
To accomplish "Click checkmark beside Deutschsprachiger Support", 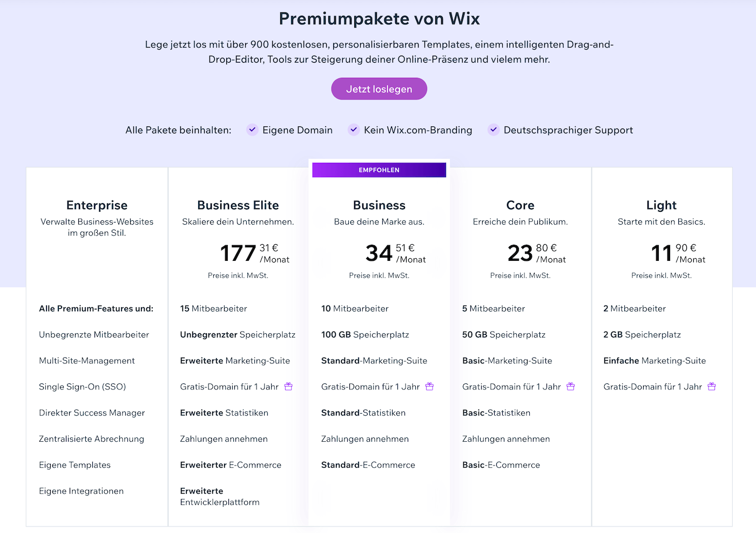I will click(x=494, y=130).
